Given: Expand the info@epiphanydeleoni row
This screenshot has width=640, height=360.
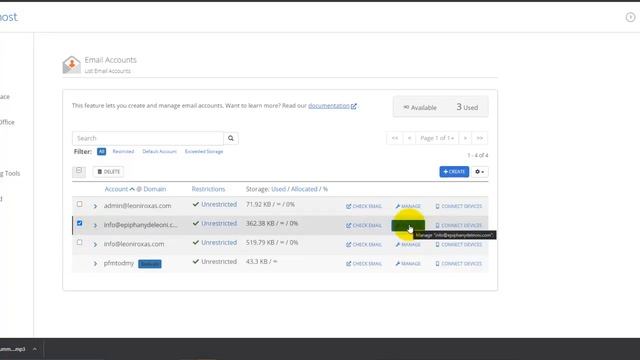Looking at the screenshot, I should [x=95, y=225].
